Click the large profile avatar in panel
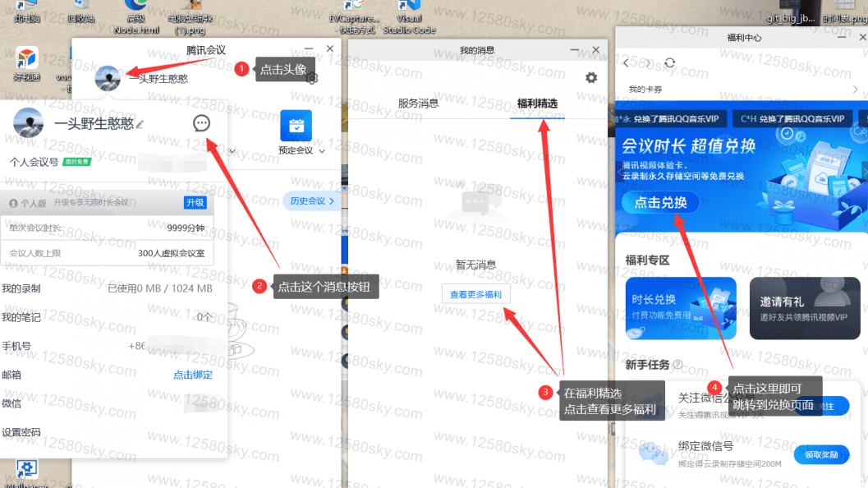This screenshot has height=488, width=868. click(28, 122)
